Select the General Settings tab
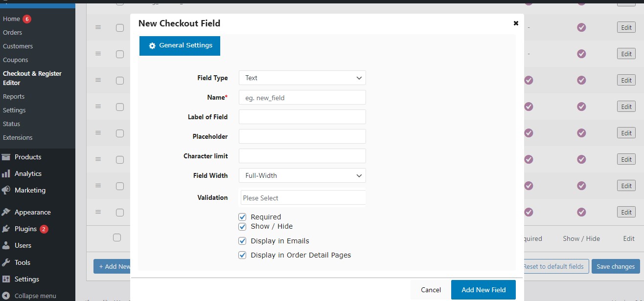Image resolution: width=644 pixels, height=301 pixels. click(180, 45)
